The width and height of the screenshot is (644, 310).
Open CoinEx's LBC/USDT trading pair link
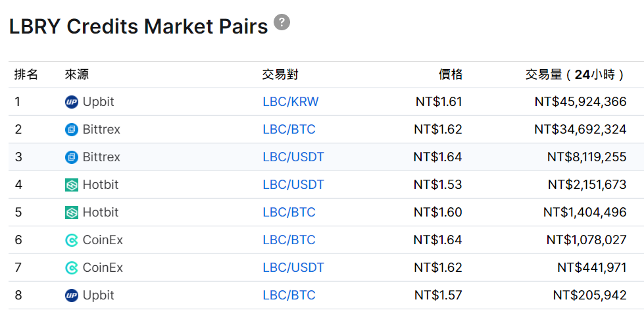pyautogui.click(x=293, y=268)
